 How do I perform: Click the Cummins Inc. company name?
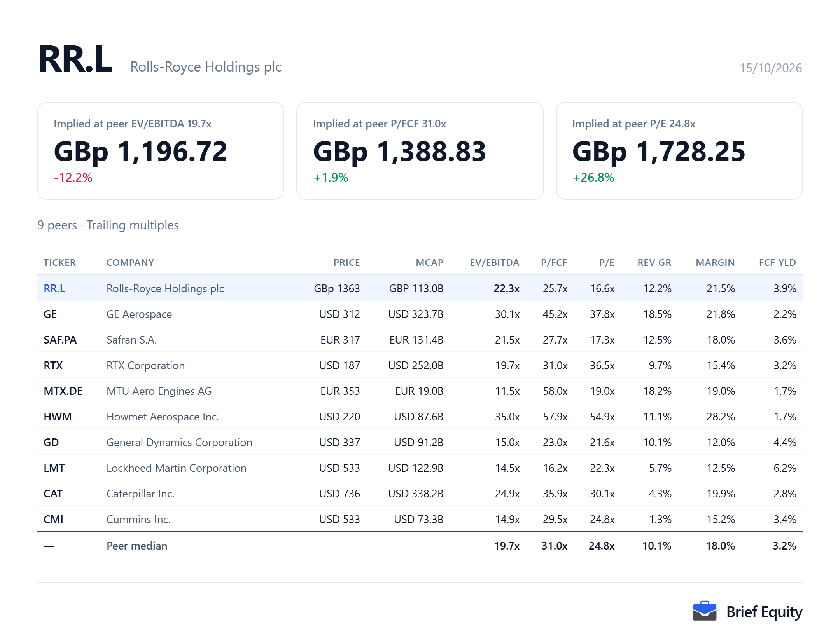coord(138,519)
